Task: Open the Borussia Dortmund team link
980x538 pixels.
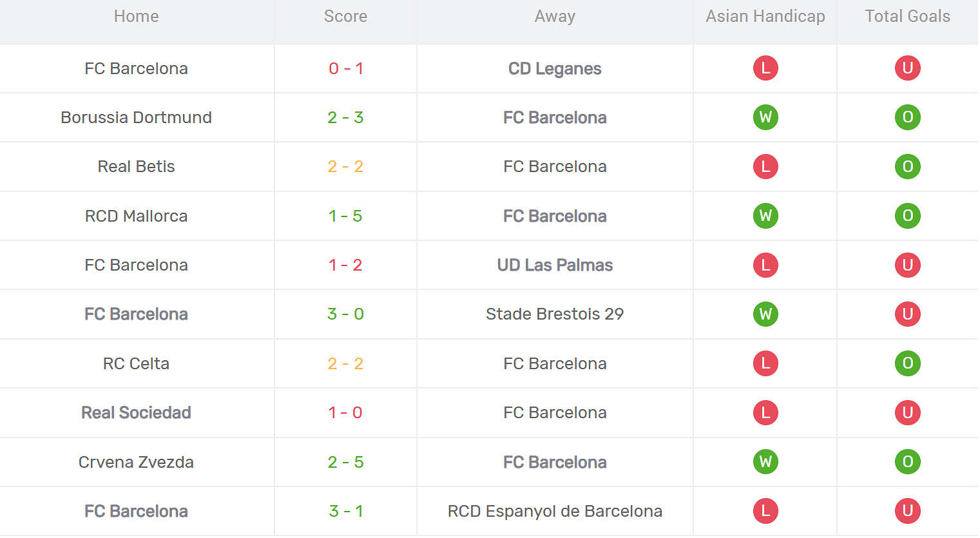Action: 136,117
